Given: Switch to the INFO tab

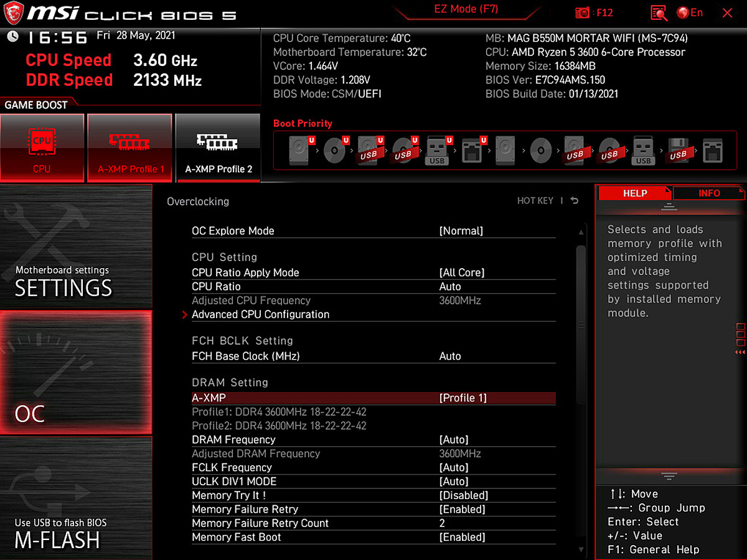Looking at the screenshot, I should [709, 193].
